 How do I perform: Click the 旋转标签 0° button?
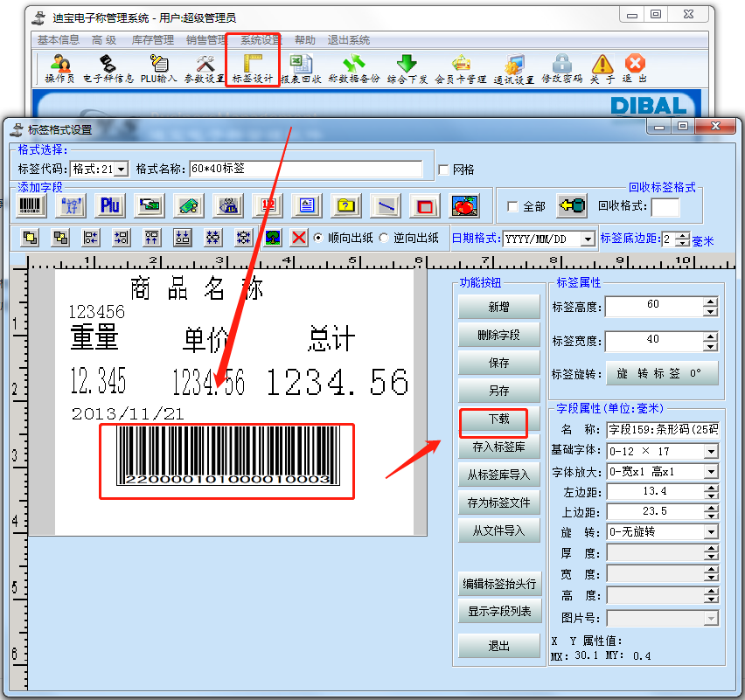pyautogui.click(x=661, y=373)
